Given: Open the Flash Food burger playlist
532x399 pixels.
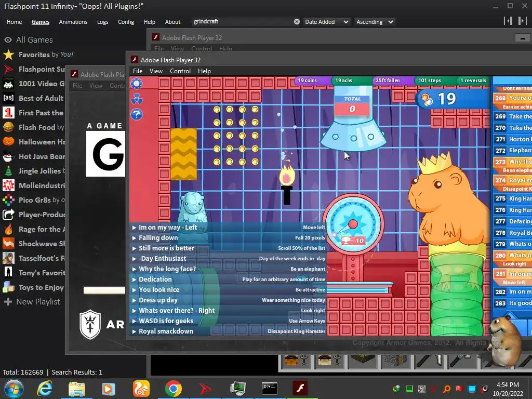Looking at the screenshot, I should (8, 127).
